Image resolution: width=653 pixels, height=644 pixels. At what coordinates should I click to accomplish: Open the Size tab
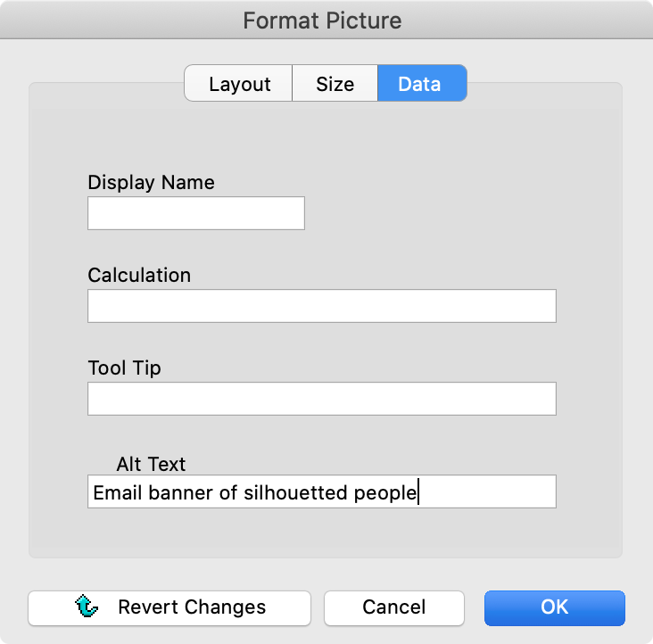click(335, 84)
